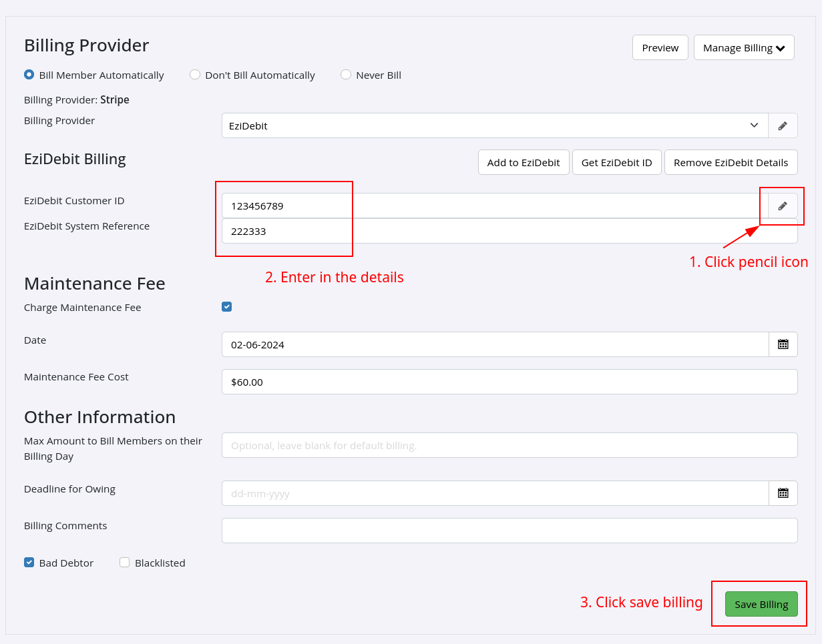
Task: Open the calendar icon for Deadline for Owing
Action: click(x=783, y=493)
